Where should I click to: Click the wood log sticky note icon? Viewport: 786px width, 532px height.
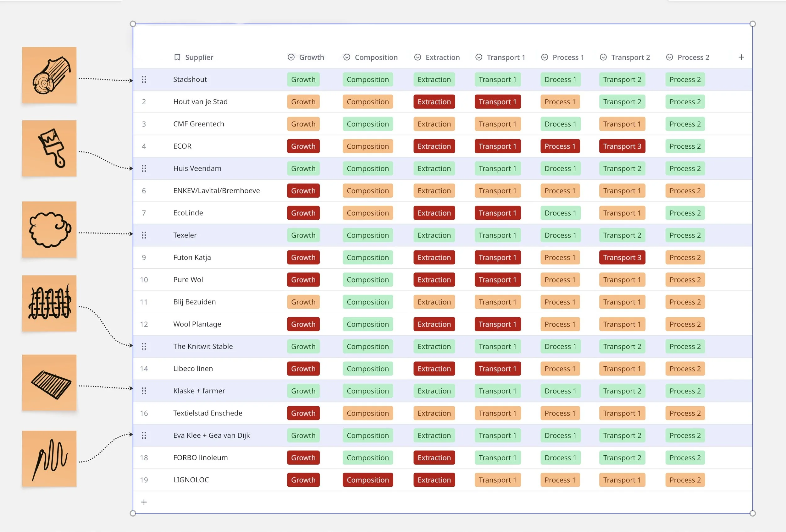(x=49, y=75)
